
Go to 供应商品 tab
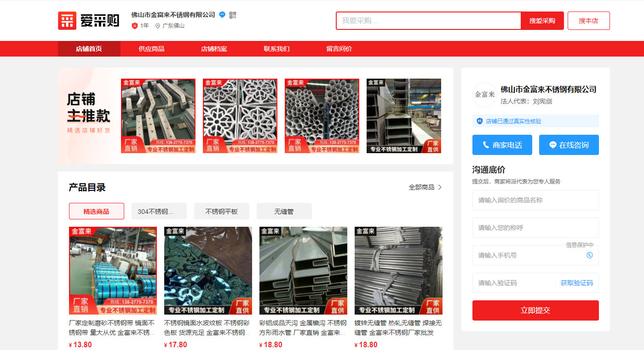152,49
